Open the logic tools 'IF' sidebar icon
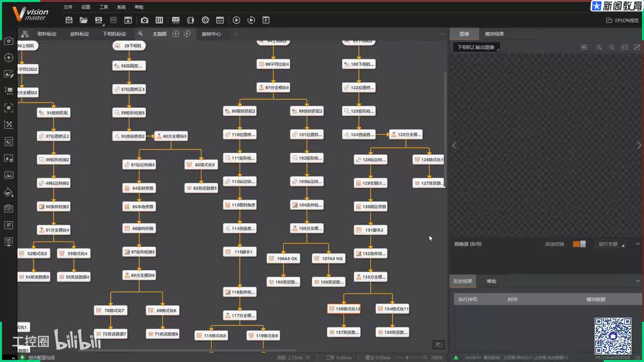Screen dimensions: 644x362 click(9, 225)
